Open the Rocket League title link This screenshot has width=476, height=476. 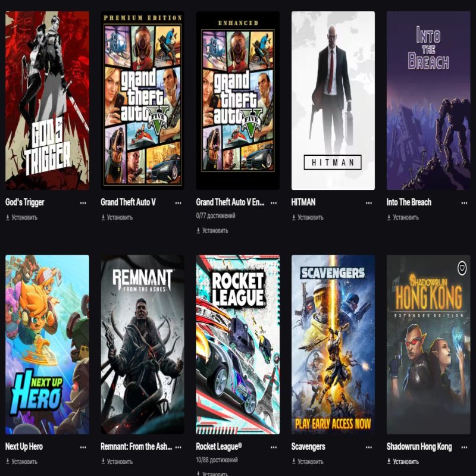[x=219, y=447]
